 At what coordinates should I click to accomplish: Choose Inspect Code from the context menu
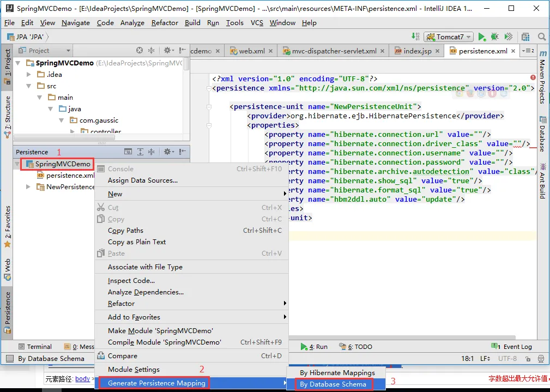(x=191, y=281)
